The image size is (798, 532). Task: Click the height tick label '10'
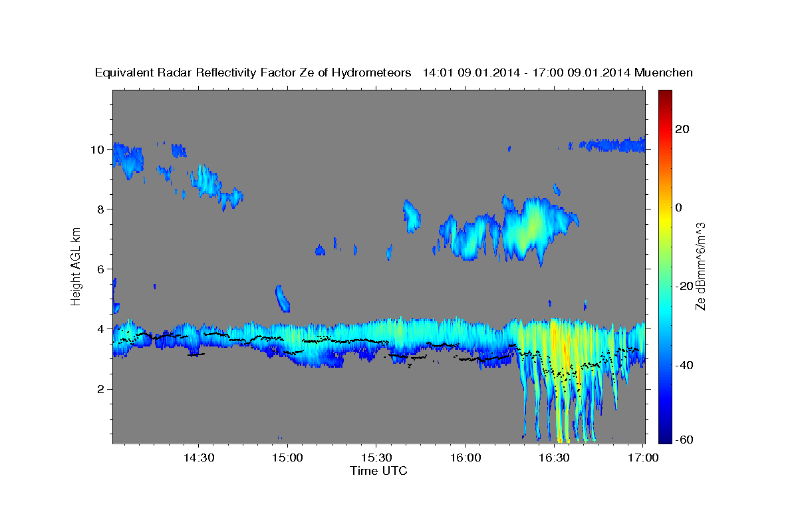click(x=98, y=150)
